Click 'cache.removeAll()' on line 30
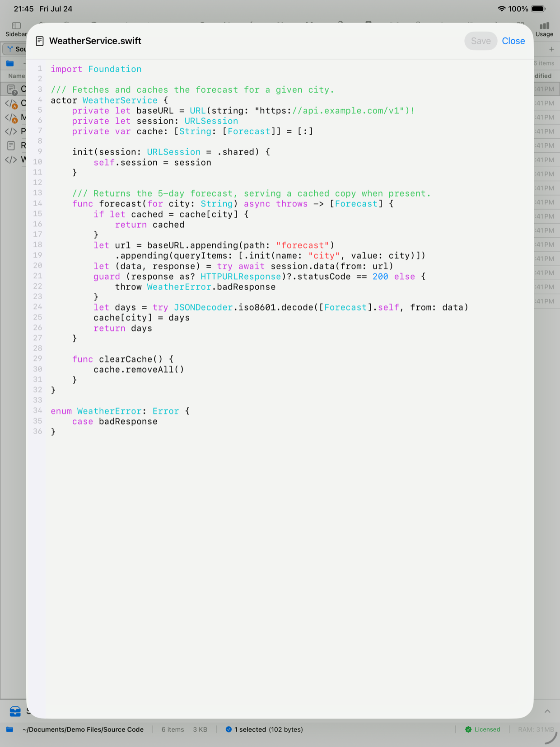The width and height of the screenshot is (560, 747). [139, 370]
